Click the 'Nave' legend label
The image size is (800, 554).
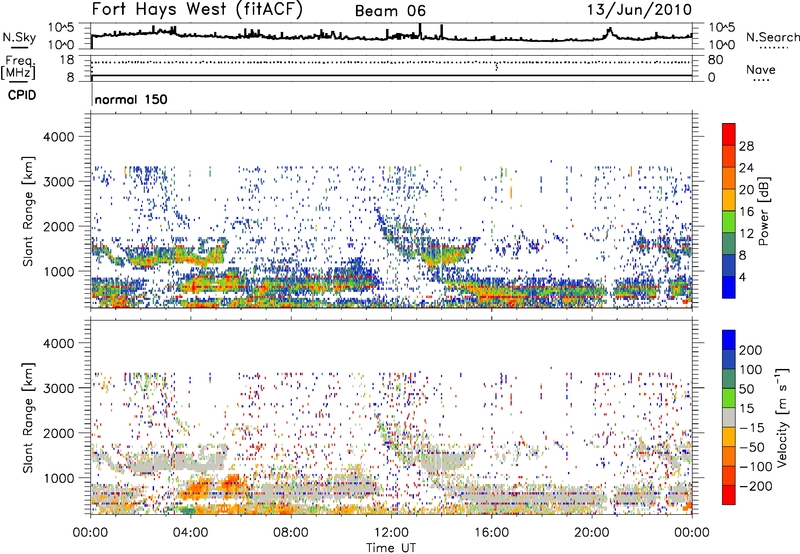point(761,69)
